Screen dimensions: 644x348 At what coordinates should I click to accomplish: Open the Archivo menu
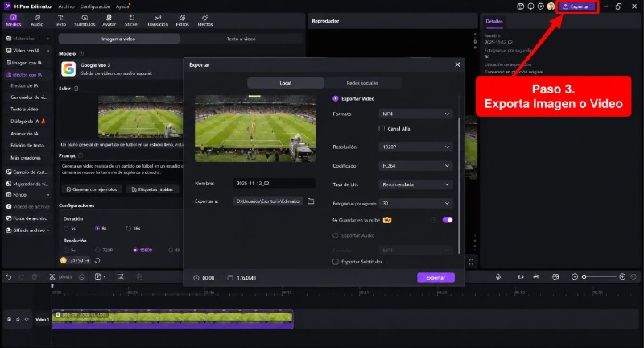click(67, 6)
